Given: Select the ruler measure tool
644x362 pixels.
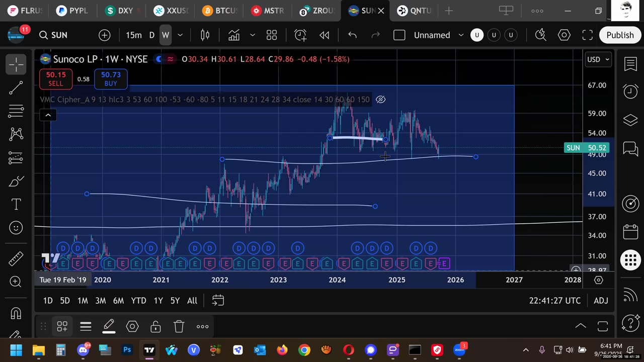Looking at the screenshot, I should (x=16, y=259).
